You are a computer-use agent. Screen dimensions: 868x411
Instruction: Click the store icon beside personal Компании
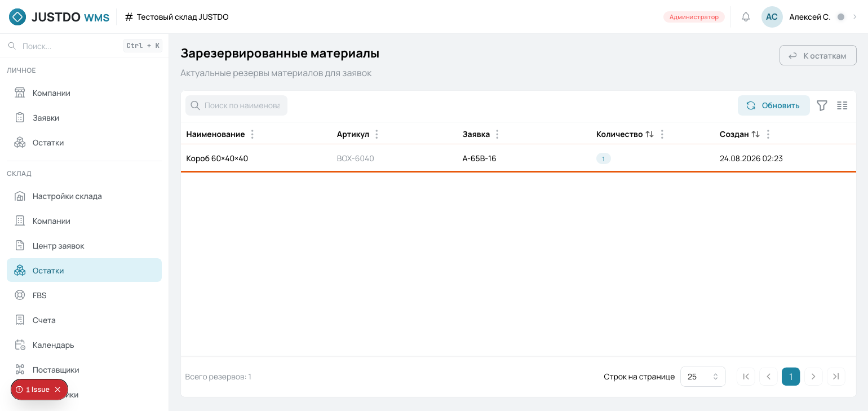click(x=20, y=93)
